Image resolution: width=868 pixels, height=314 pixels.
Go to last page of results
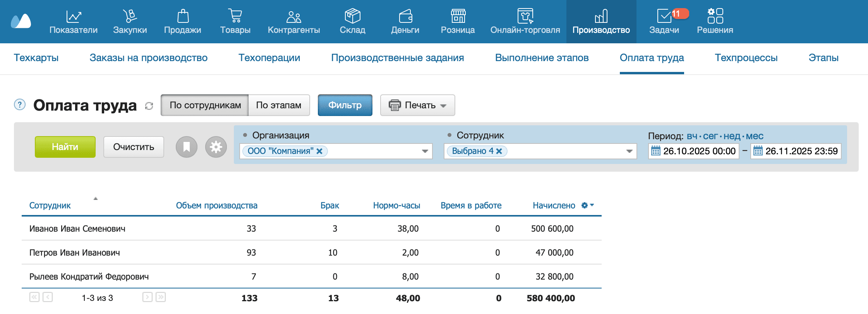click(x=161, y=297)
